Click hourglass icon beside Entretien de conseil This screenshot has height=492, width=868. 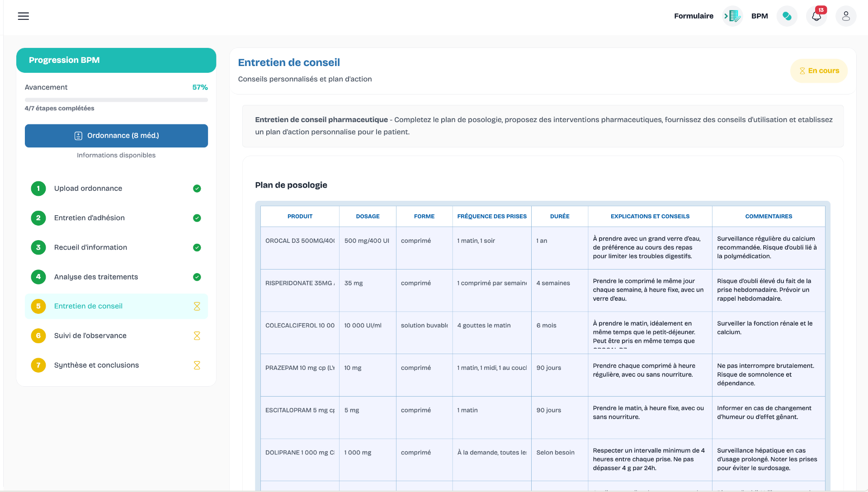point(197,306)
